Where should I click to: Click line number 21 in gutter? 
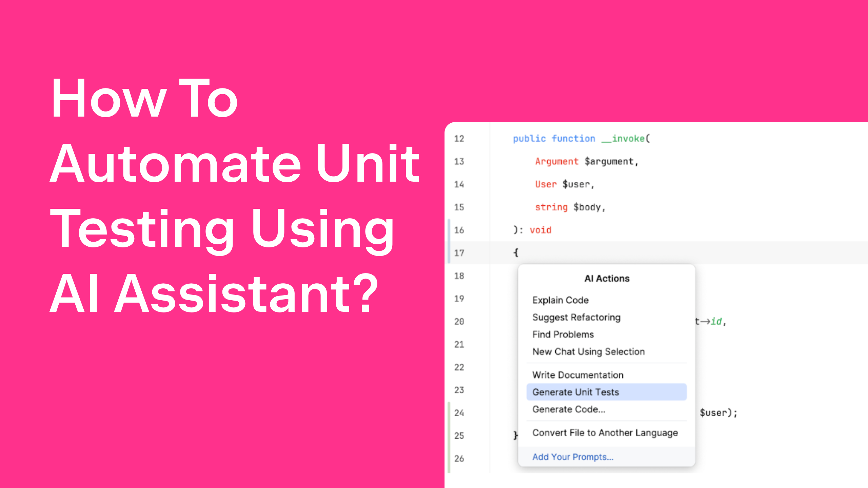pyautogui.click(x=459, y=344)
